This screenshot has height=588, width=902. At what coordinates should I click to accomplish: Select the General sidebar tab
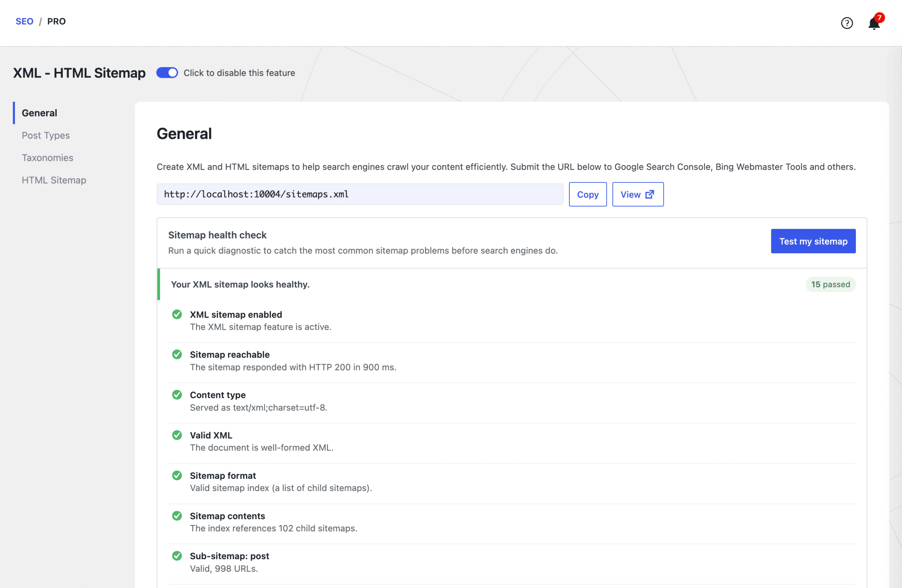tap(39, 113)
